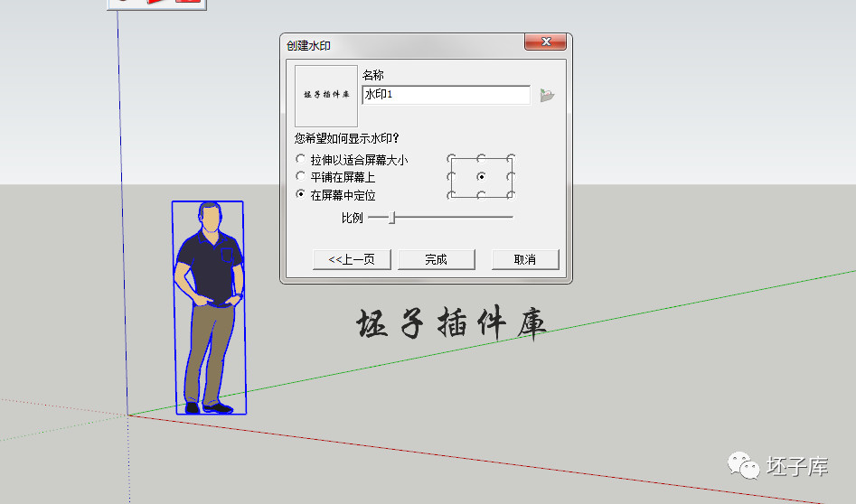This screenshot has height=504, width=856.
Task: Select 平铺在屏幕上 display option
Action: [300, 176]
